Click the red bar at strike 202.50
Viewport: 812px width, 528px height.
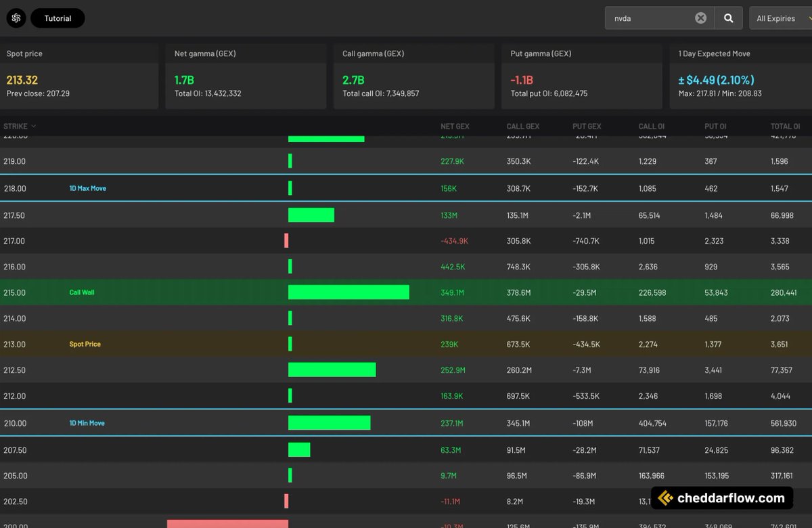(286, 501)
